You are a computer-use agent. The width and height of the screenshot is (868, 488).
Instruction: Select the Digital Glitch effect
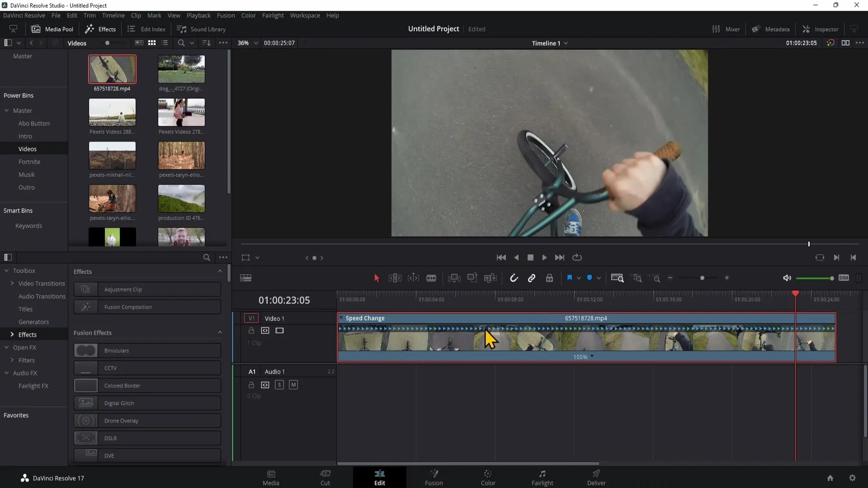pyautogui.click(x=147, y=403)
